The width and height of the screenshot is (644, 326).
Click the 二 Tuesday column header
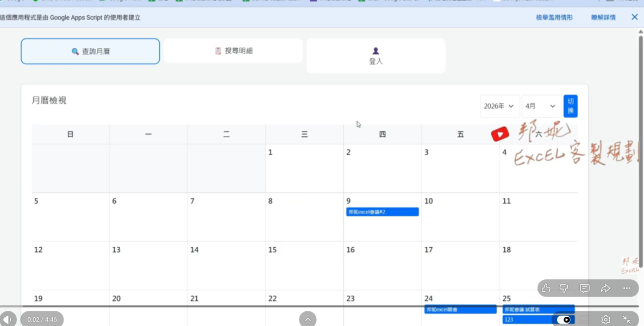coord(226,134)
